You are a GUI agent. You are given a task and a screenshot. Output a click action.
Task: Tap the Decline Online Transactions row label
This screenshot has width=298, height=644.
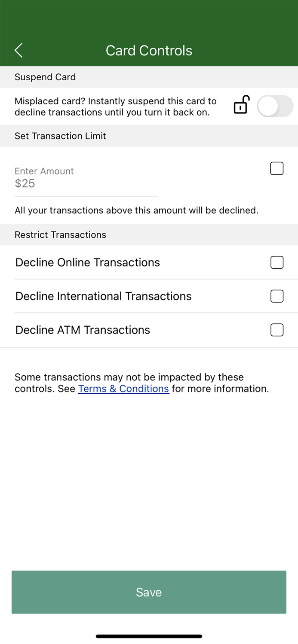tap(88, 262)
